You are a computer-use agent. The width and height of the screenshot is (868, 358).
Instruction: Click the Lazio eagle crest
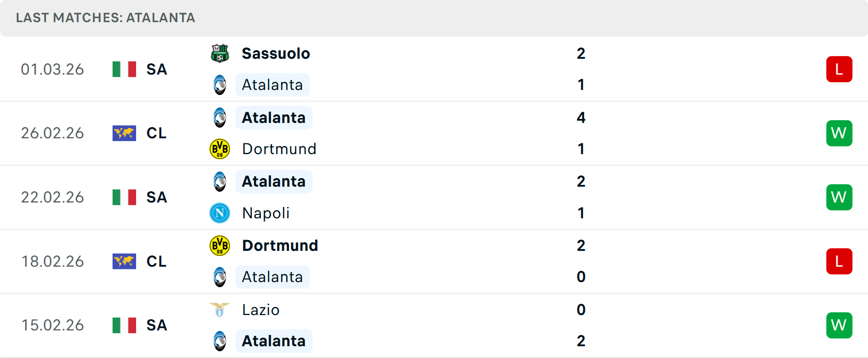[x=220, y=310]
